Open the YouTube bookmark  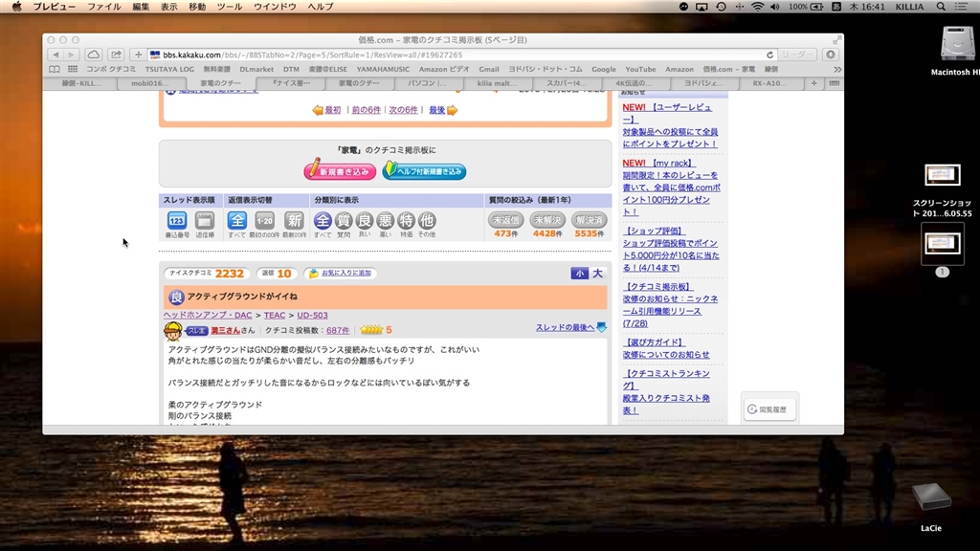click(x=640, y=69)
